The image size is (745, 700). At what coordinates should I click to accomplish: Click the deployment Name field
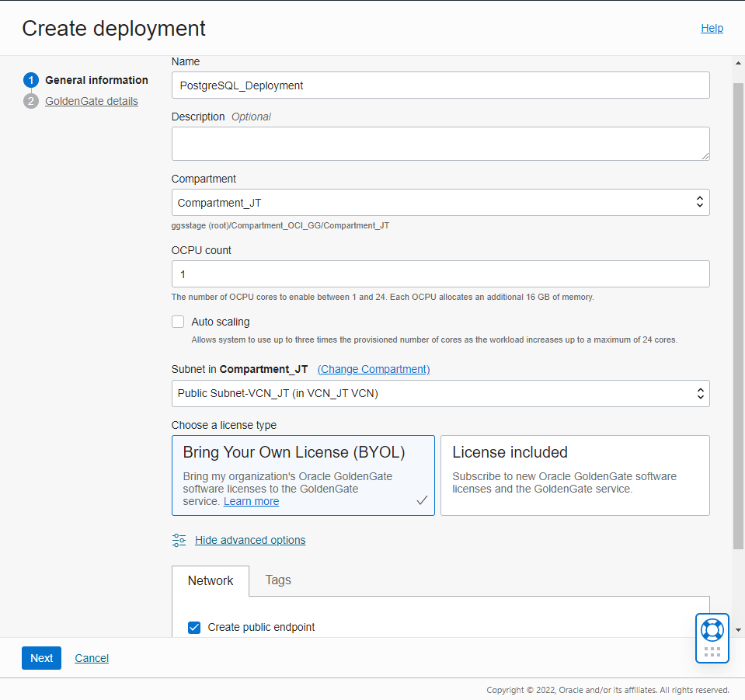(x=440, y=85)
